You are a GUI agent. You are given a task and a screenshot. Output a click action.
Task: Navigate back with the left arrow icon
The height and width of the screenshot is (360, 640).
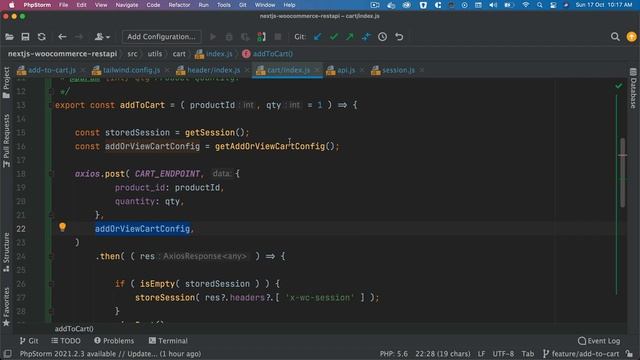[62, 37]
